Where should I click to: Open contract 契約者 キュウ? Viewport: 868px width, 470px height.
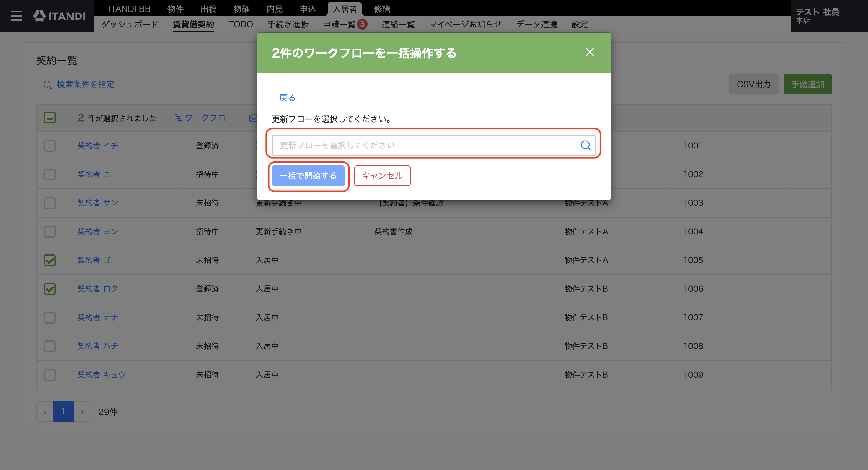(102, 375)
